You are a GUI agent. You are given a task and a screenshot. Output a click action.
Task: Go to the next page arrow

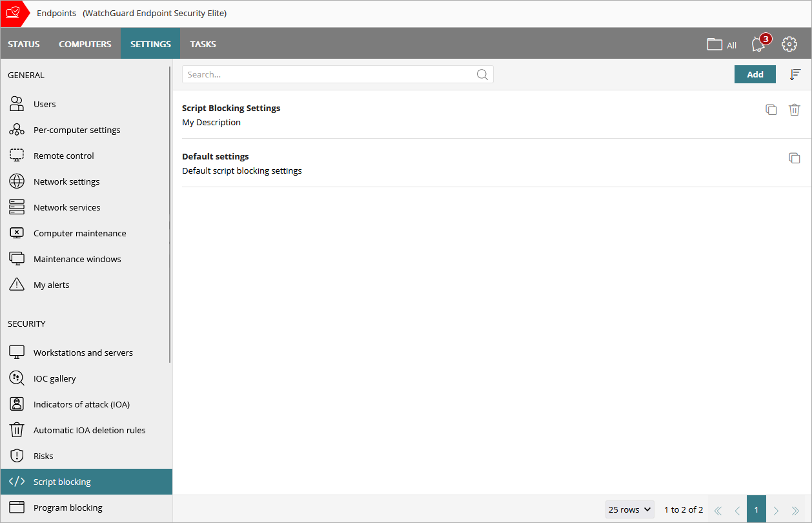pyautogui.click(x=776, y=509)
